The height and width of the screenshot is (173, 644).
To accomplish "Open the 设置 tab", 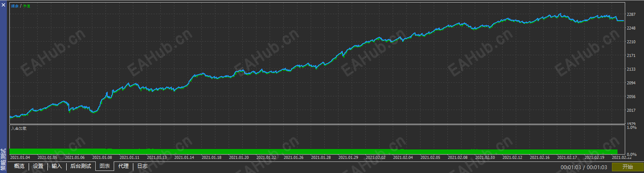I will tap(38, 166).
